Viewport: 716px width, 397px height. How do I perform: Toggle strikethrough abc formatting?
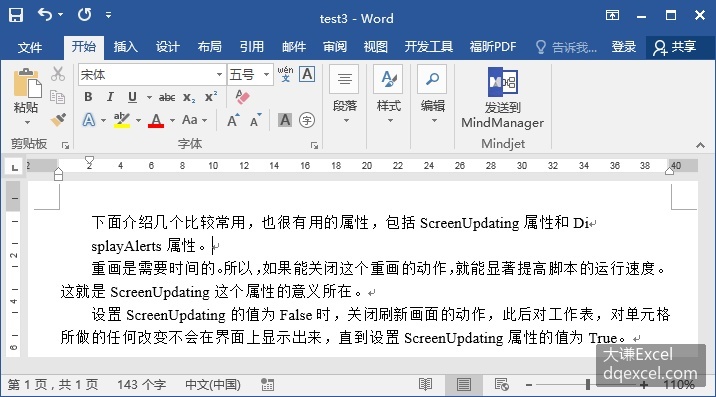(x=167, y=97)
